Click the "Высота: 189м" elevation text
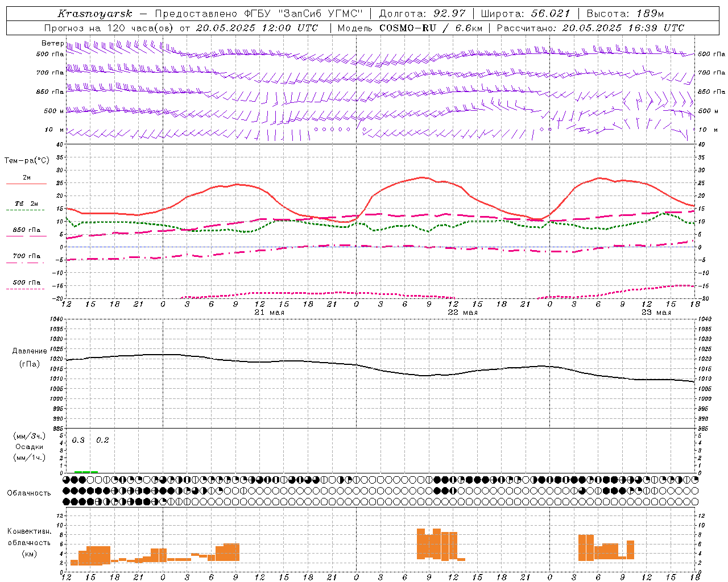 tap(624, 14)
